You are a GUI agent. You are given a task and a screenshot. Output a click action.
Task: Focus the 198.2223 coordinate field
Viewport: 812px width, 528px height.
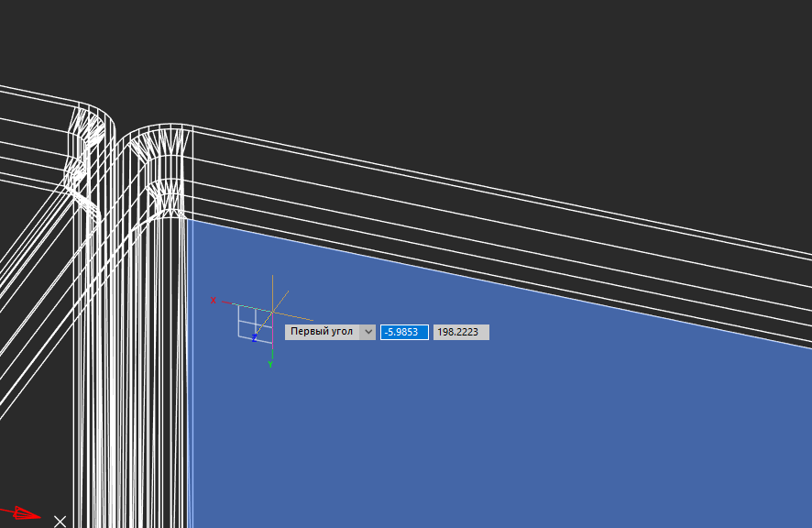(x=461, y=332)
